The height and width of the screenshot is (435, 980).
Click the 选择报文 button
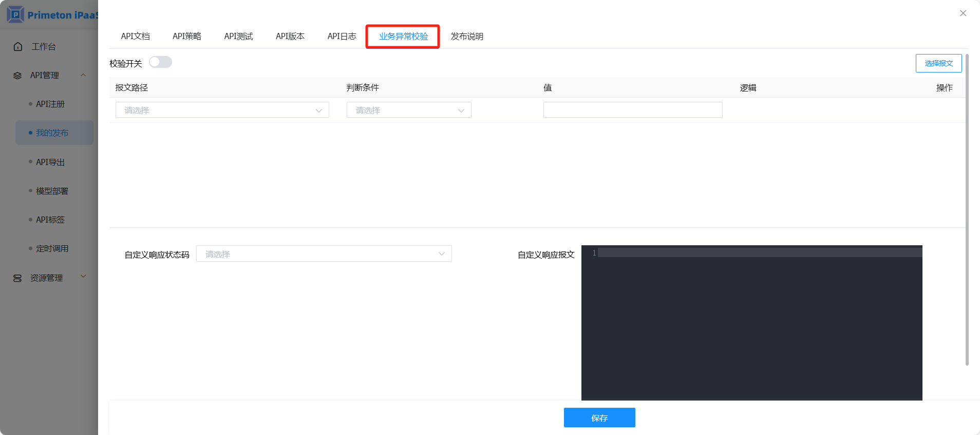click(938, 63)
